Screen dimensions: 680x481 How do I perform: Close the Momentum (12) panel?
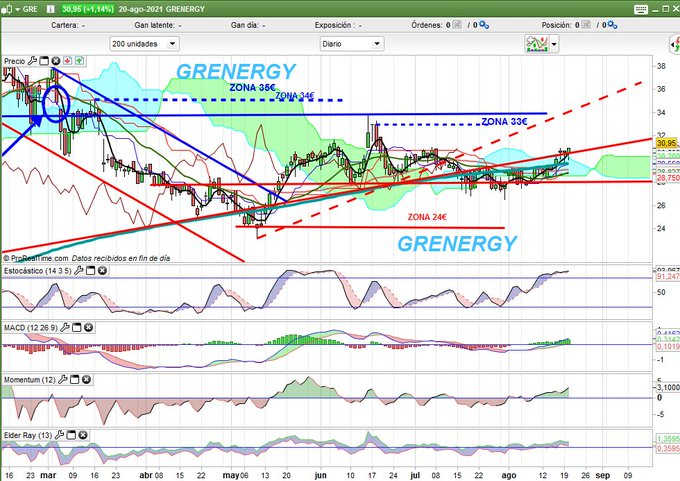point(86,380)
